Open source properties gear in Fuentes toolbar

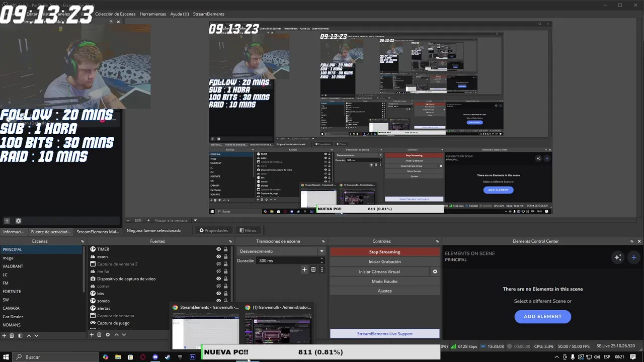(x=108, y=334)
